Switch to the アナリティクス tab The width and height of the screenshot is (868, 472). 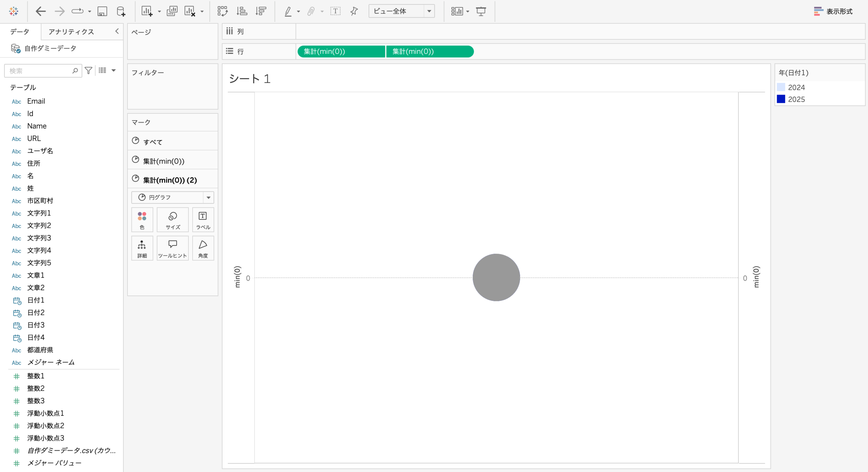(x=71, y=32)
